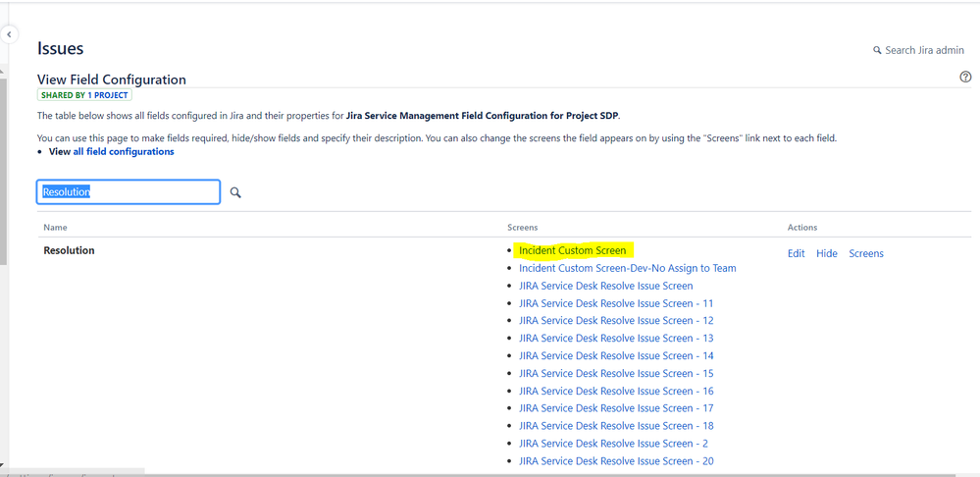Click the magnifier icon beside the filter box

click(x=235, y=192)
